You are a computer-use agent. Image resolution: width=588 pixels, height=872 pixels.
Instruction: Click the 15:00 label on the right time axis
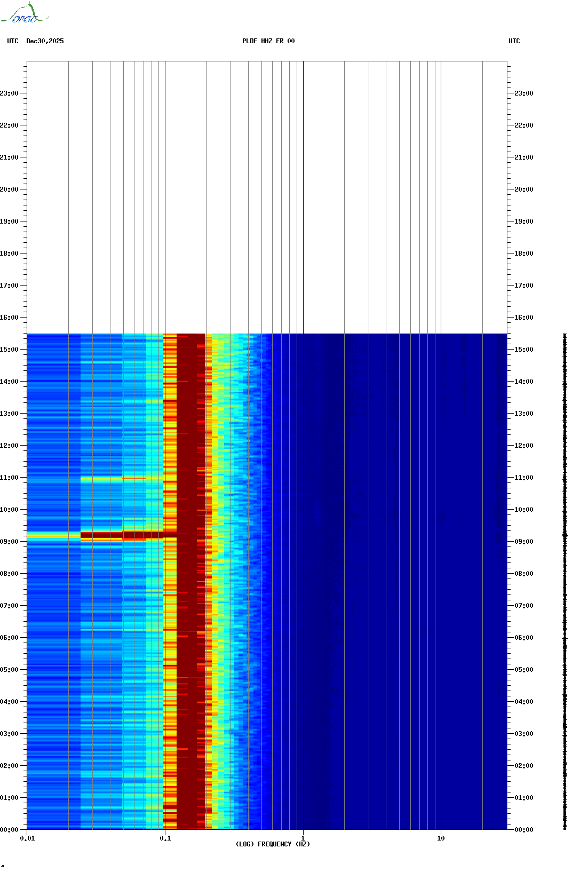coord(524,350)
